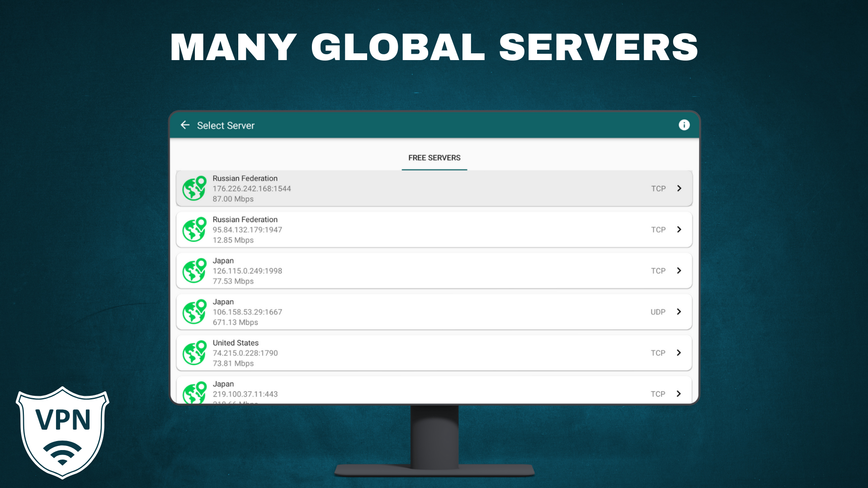Click the globe icon for server 176.226.242.168:1544

pyautogui.click(x=194, y=188)
